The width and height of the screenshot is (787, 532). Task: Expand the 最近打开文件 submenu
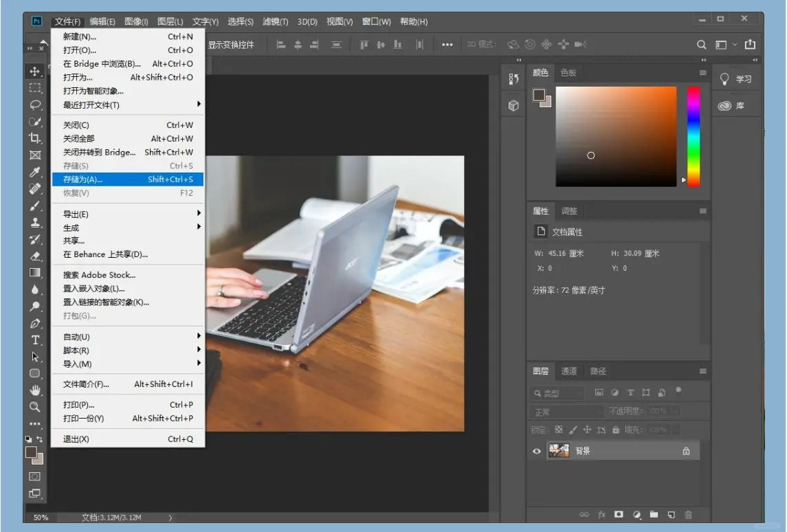(199, 104)
